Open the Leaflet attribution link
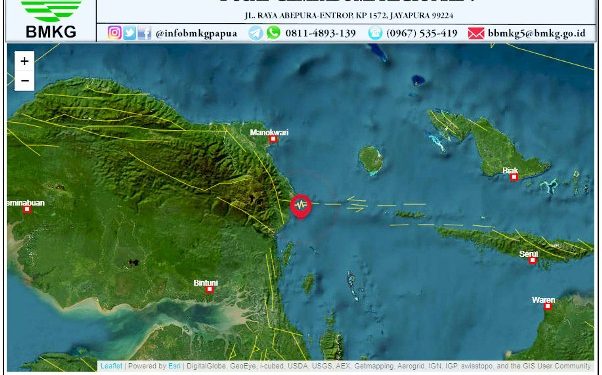602x375 pixels. (111, 366)
